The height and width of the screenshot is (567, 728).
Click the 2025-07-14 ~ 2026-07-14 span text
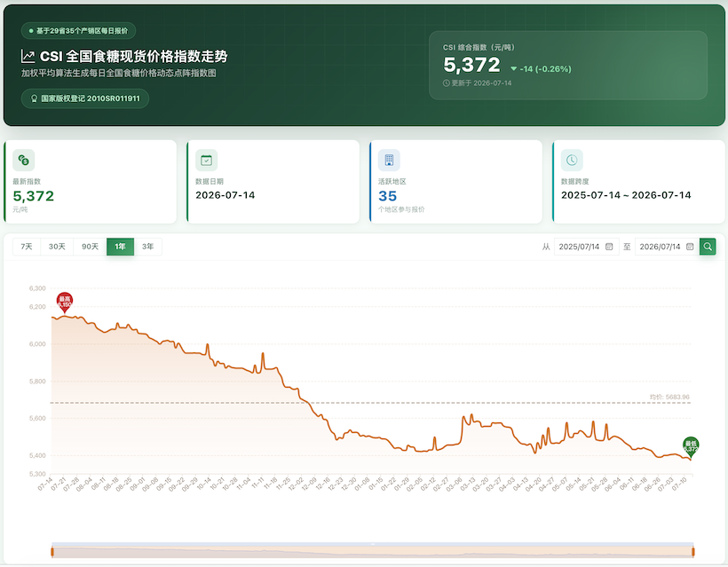(626, 195)
